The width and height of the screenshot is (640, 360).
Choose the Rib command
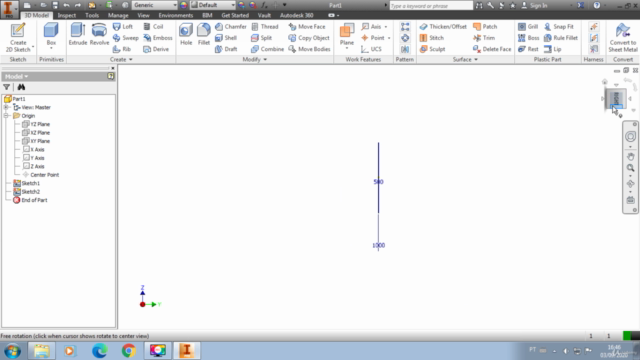pos(122,49)
